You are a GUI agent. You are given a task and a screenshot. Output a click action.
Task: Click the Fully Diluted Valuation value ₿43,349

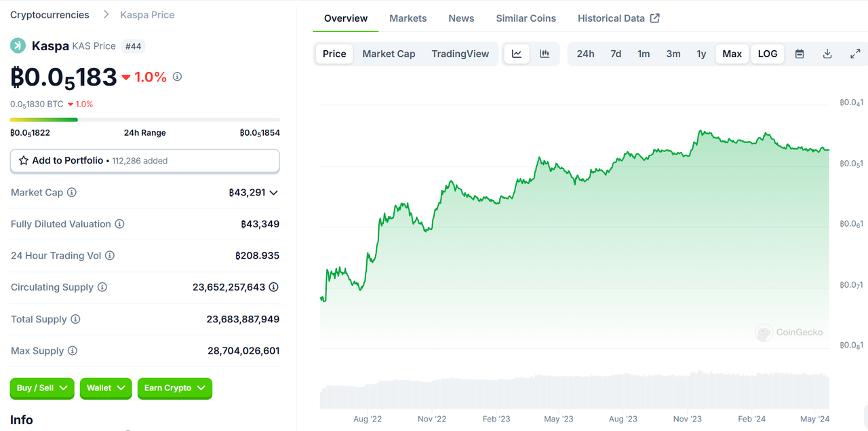260,224
